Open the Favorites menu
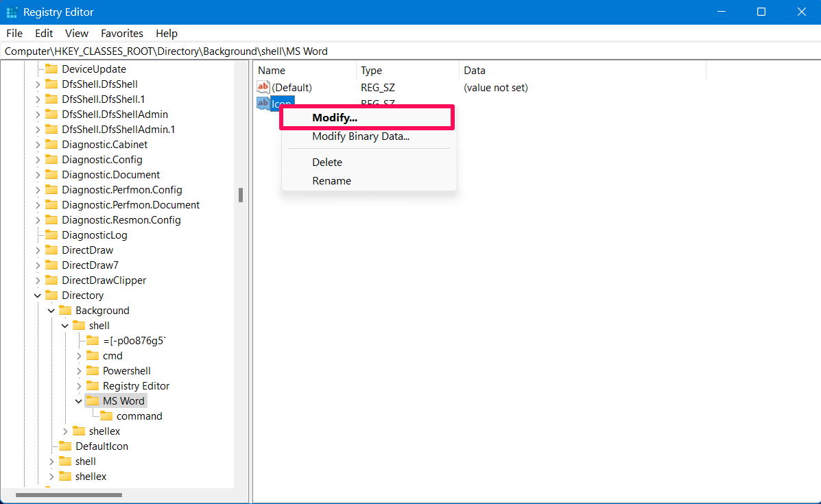This screenshot has width=821, height=504. tap(122, 34)
